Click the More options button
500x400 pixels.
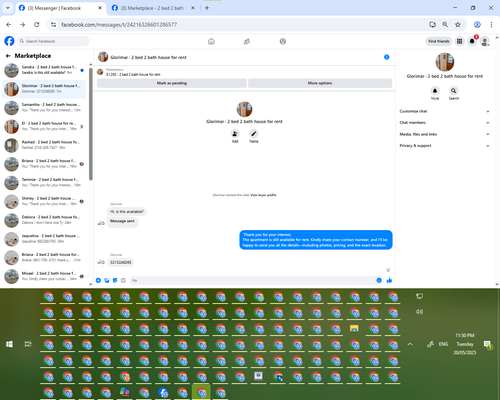(320, 83)
